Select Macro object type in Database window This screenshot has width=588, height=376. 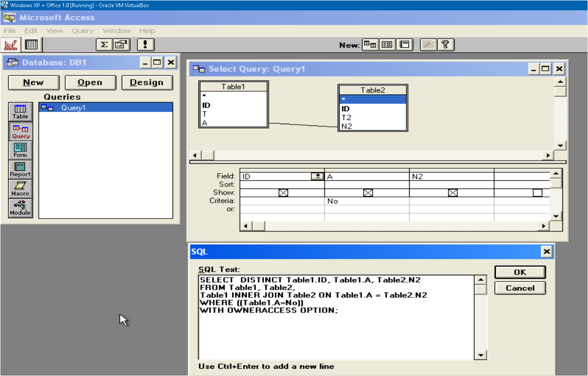coord(20,189)
